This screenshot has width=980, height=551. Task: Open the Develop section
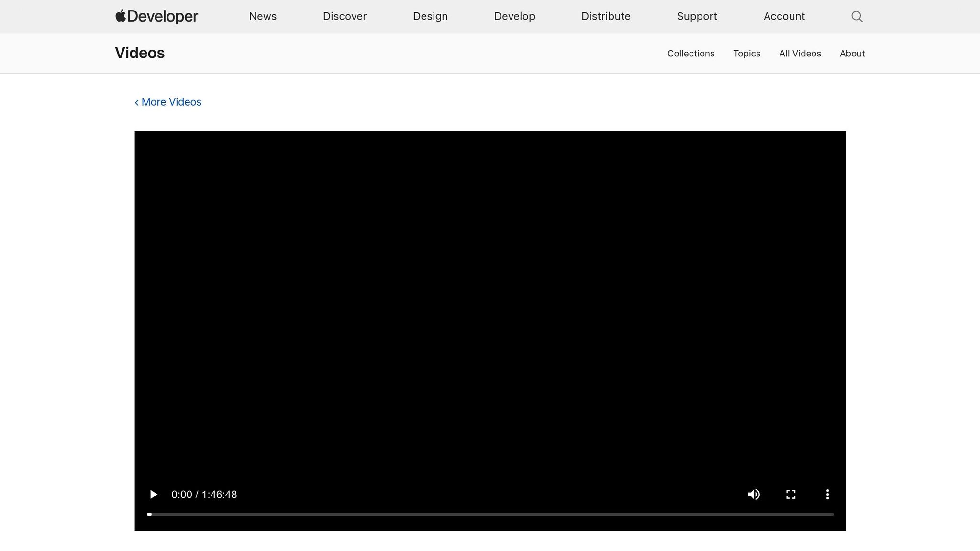point(514,16)
